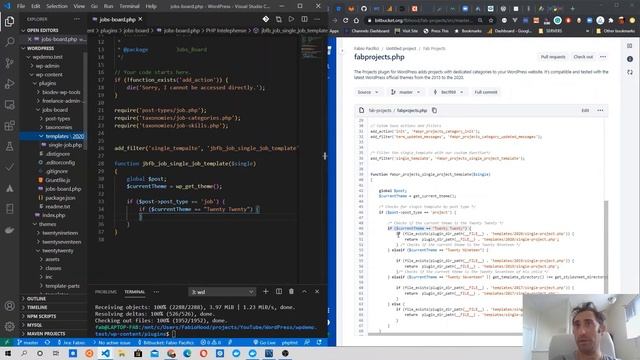Click the open changes icon in the editor toolbar
The image size is (640, 360).
[x=278, y=19]
